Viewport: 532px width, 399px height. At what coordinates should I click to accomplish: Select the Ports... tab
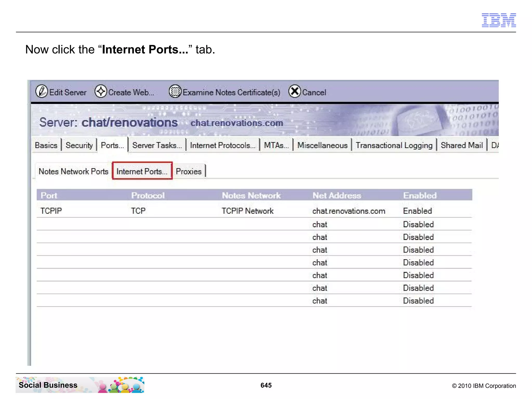pyautogui.click(x=112, y=145)
